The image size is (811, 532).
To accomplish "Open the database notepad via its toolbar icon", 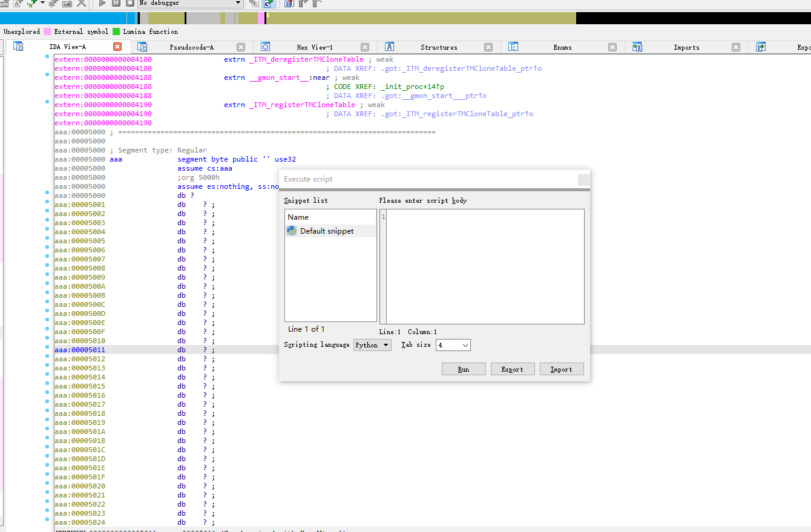I will (289, 4).
